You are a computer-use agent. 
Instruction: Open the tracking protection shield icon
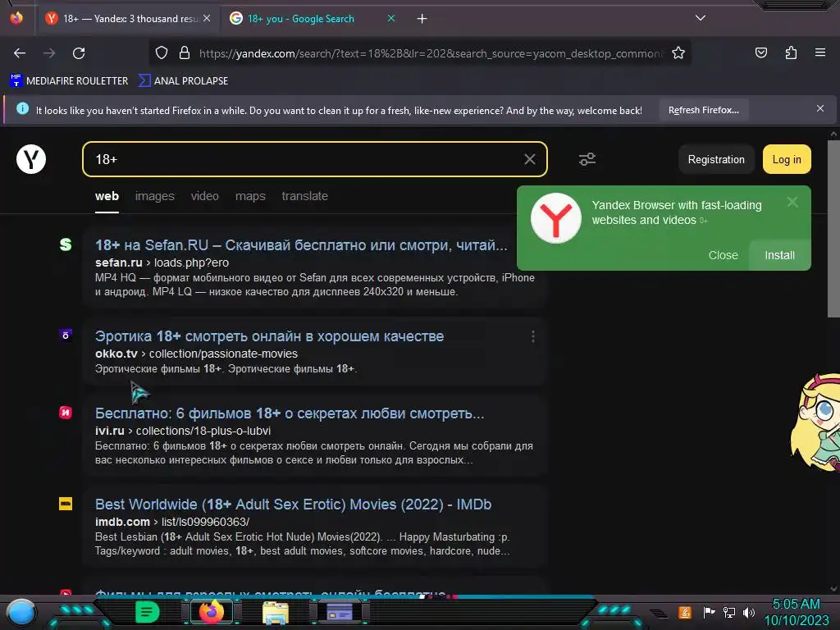point(162,53)
